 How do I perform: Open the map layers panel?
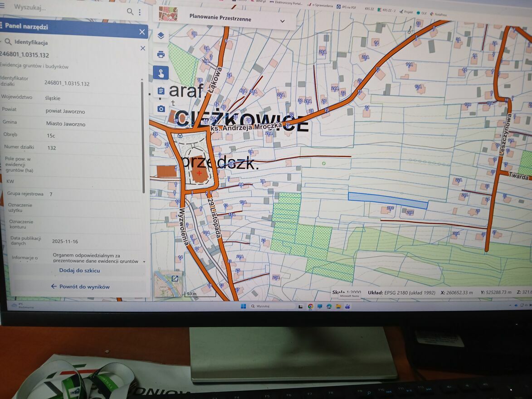coord(161,36)
